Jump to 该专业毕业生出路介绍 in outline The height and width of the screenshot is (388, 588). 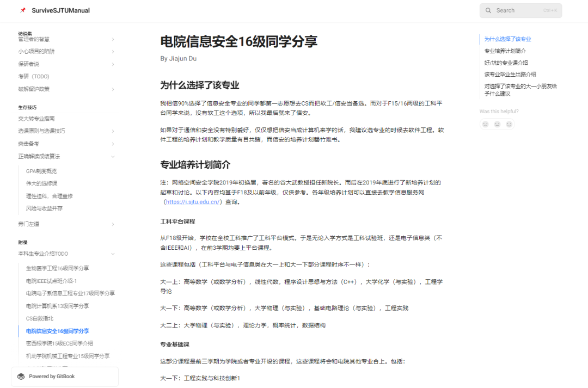pos(510,74)
